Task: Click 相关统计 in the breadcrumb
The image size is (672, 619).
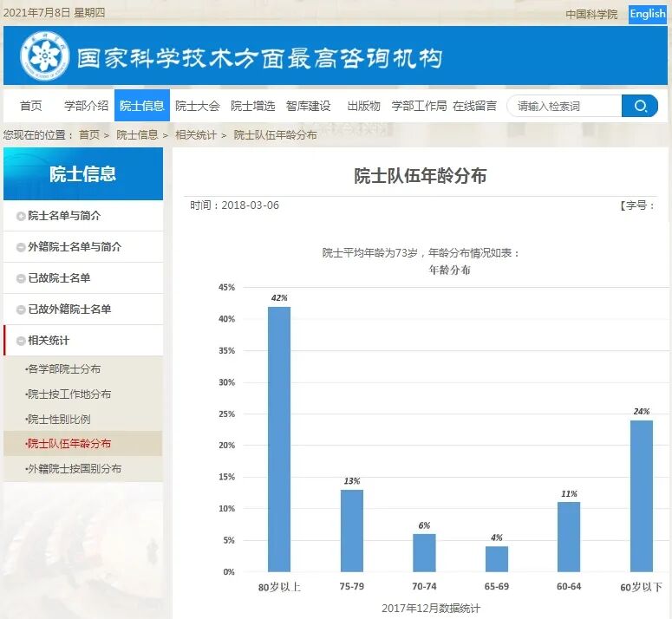Action: [x=195, y=135]
